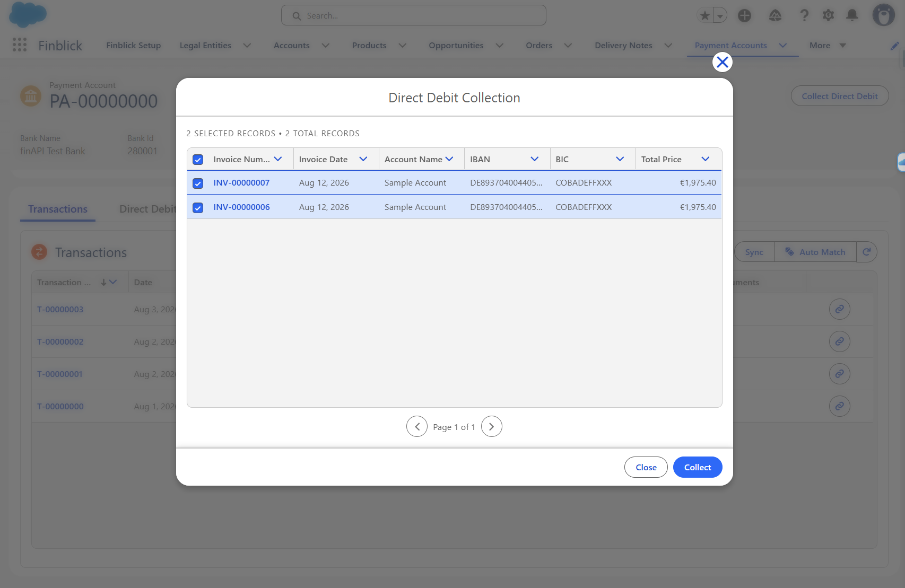Open the Trailhead guidance icon
Image resolution: width=905 pixels, height=588 pixels.
click(x=775, y=15)
